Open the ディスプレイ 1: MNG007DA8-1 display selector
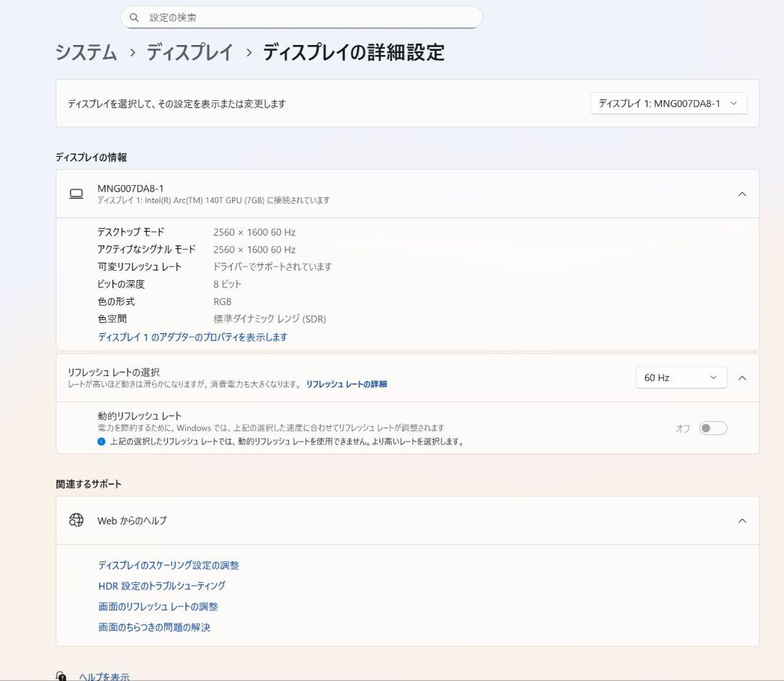The width and height of the screenshot is (784, 681). [x=669, y=103]
